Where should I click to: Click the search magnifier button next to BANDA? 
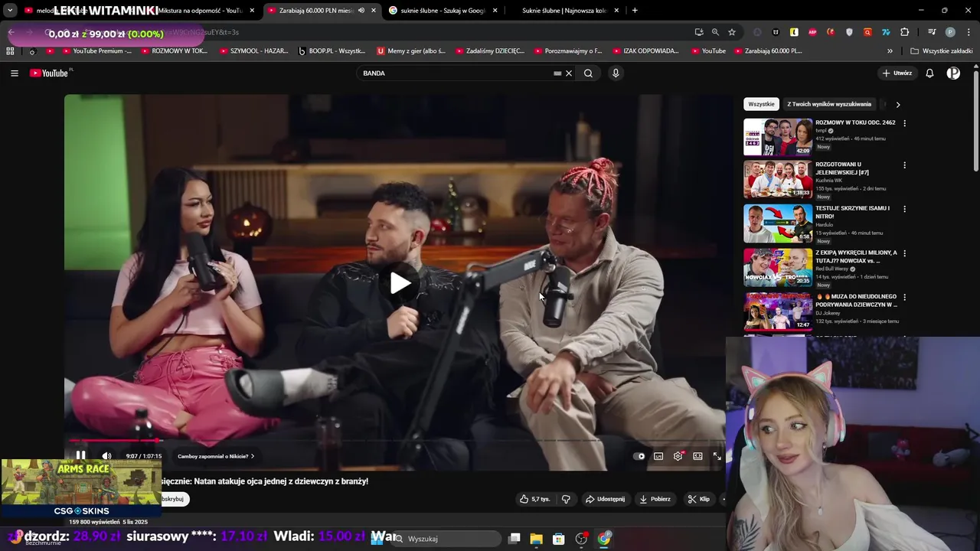(588, 73)
